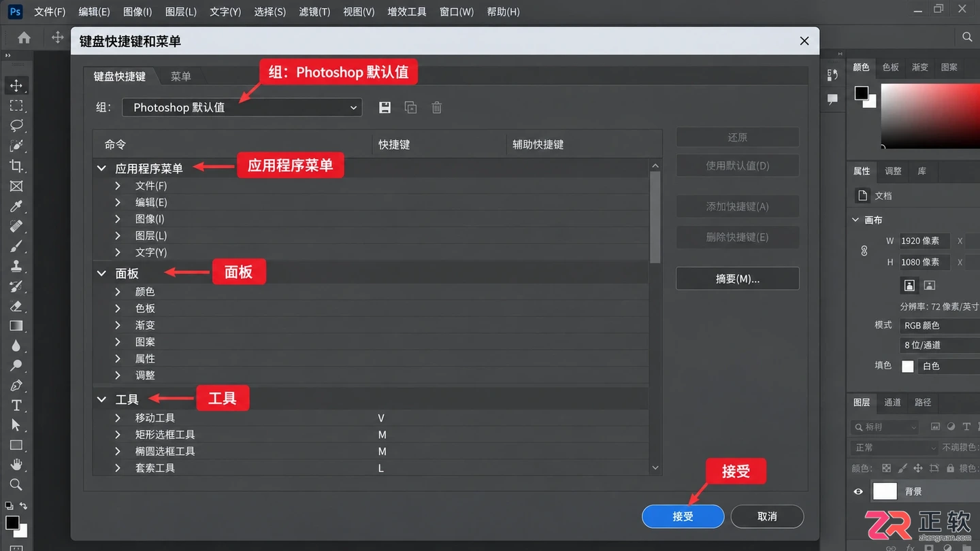This screenshot has height=551, width=980.
Task: Expand the 颜色 panel row
Action: click(x=118, y=292)
